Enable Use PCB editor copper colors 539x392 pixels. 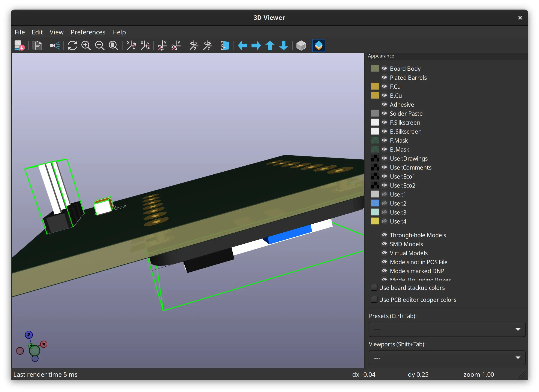pos(374,299)
